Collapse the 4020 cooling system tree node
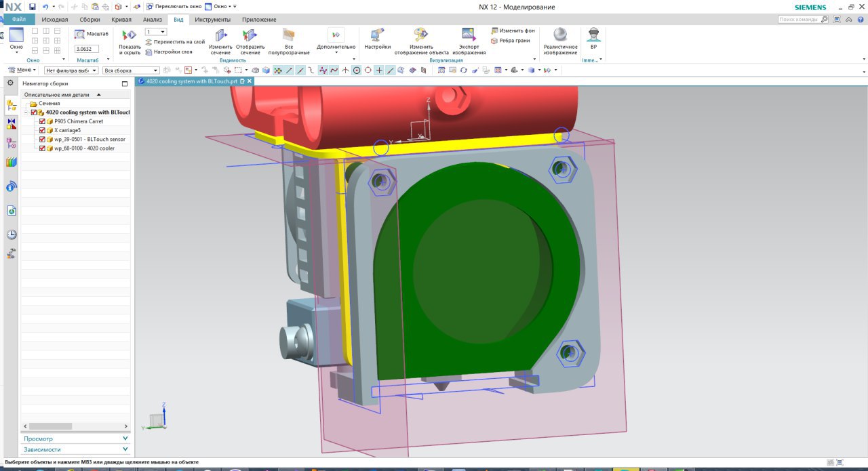868x471 pixels. pos(26,112)
